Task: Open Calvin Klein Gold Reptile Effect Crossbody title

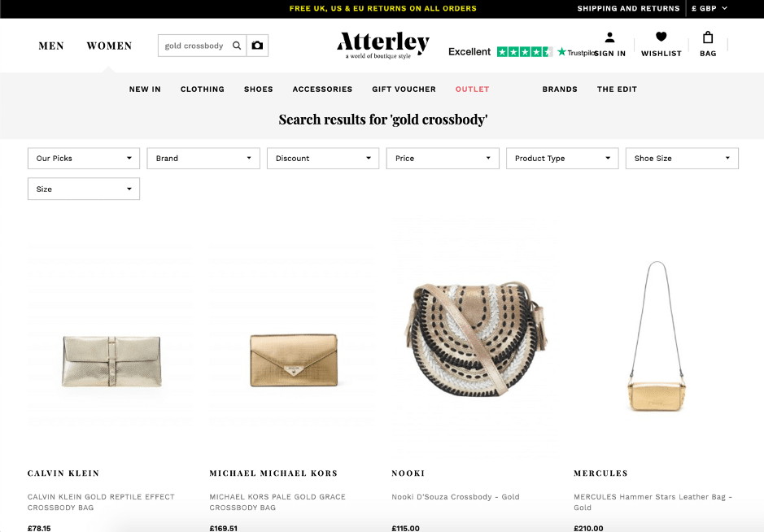Action: [x=101, y=502]
